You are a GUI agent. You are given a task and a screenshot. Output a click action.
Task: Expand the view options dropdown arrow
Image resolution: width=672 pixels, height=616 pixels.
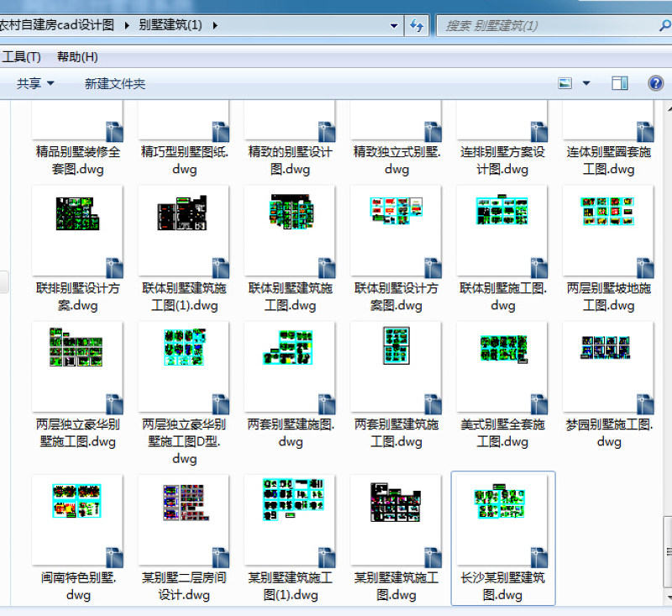(586, 83)
